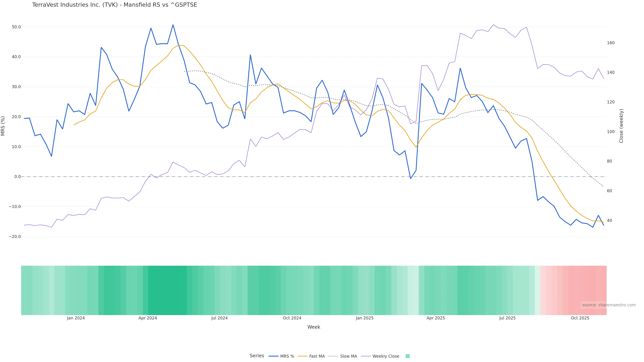Screen dimensions: 644x362
Task: Click the Close (weekly) right axis title
Action: click(621, 126)
